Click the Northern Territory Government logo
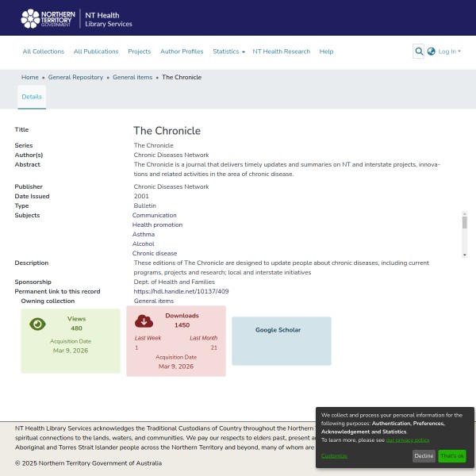Image resolution: width=476 pixels, height=476 pixels. [51, 18]
